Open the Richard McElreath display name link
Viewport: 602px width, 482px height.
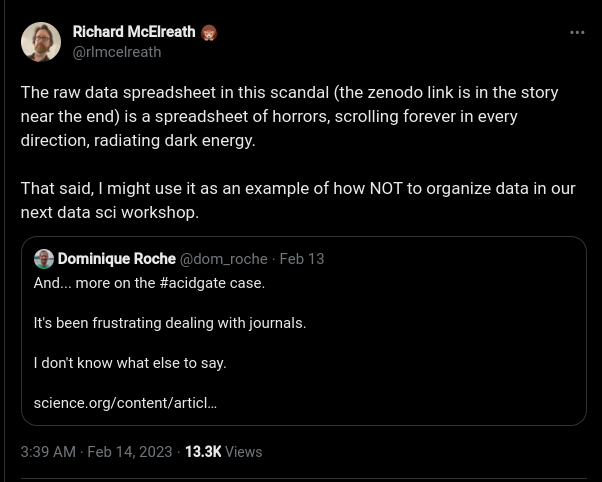tap(135, 33)
